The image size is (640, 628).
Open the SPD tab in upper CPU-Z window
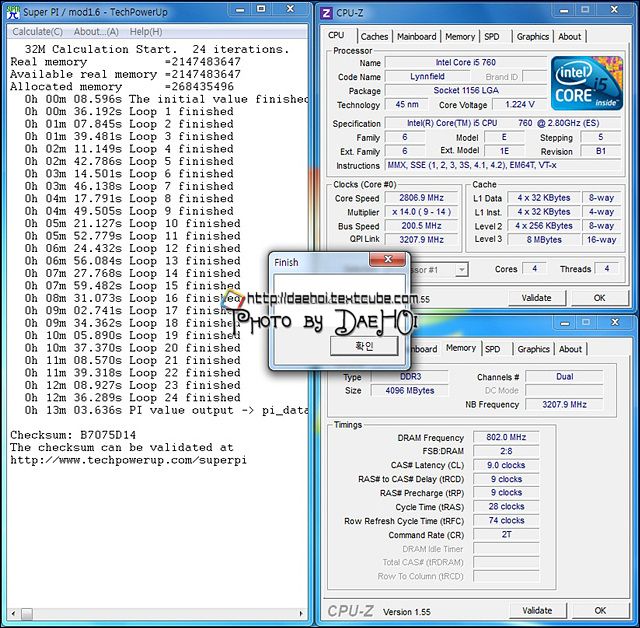click(x=492, y=37)
